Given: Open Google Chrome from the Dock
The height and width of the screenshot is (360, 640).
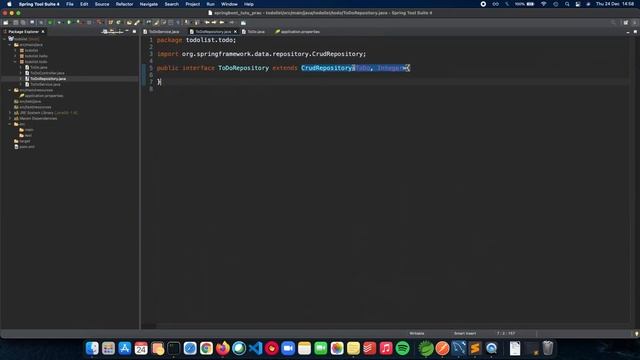Looking at the screenshot, I should pyautogui.click(x=207, y=348).
